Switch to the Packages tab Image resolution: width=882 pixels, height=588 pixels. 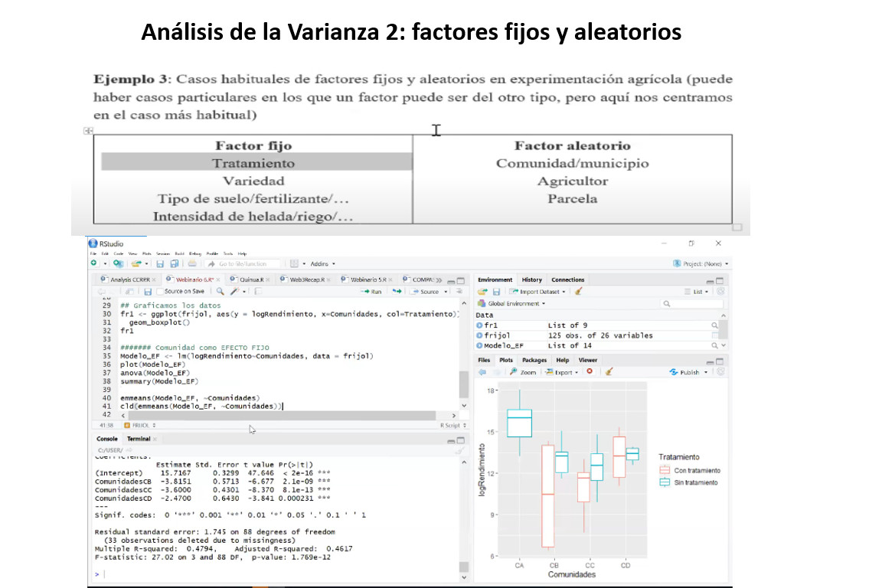[534, 360]
